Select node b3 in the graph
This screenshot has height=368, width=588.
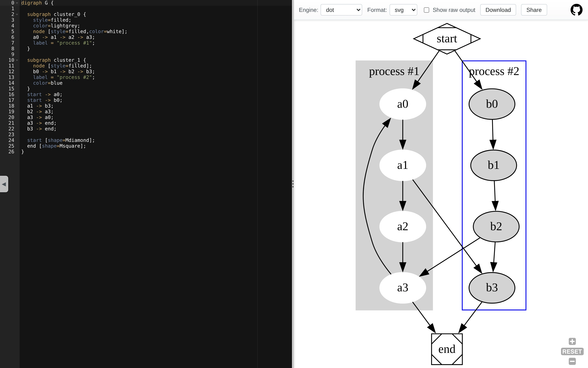[492, 288]
